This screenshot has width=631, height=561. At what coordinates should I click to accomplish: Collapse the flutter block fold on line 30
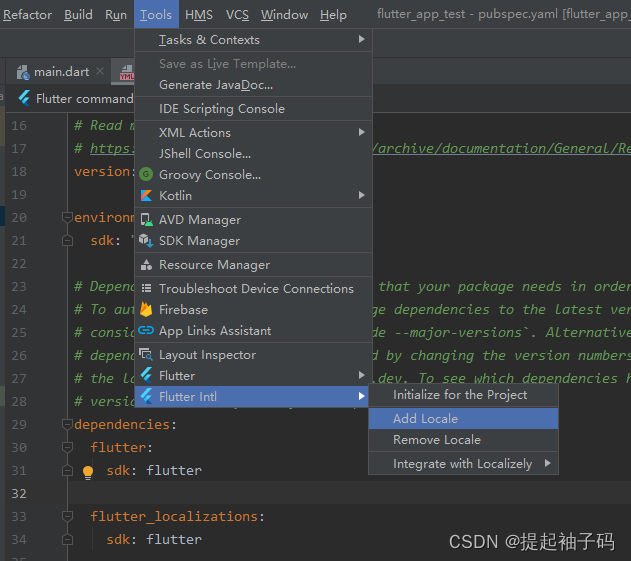point(67,447)
